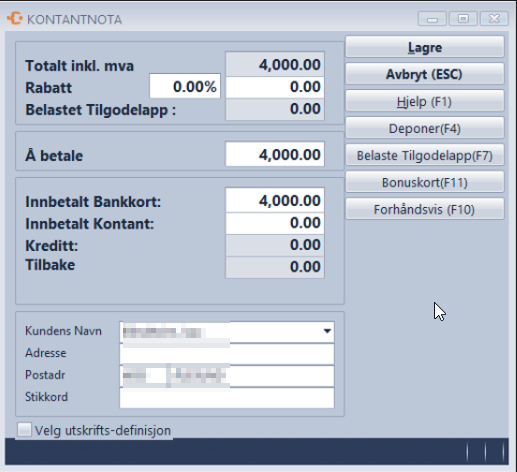
Task: Select Belaste Tilgodelapp(F7)
Action: coord(425,155)
